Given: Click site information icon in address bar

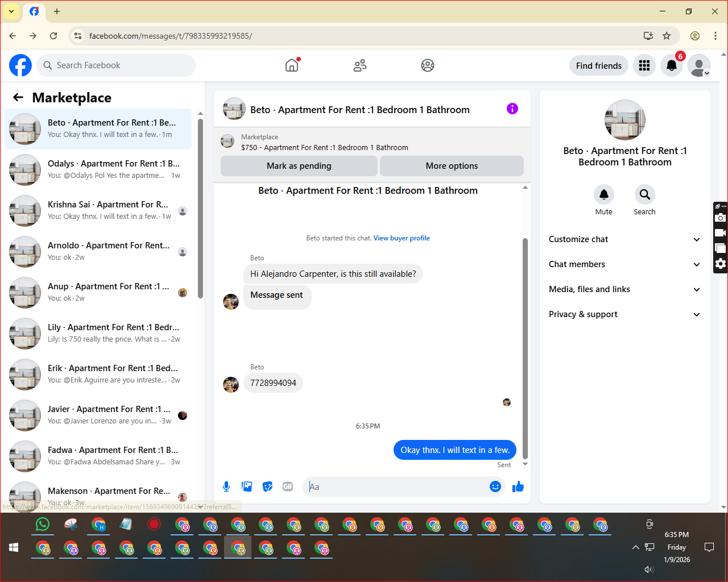Looking at the screenshot, I should (x=78, y=36).
